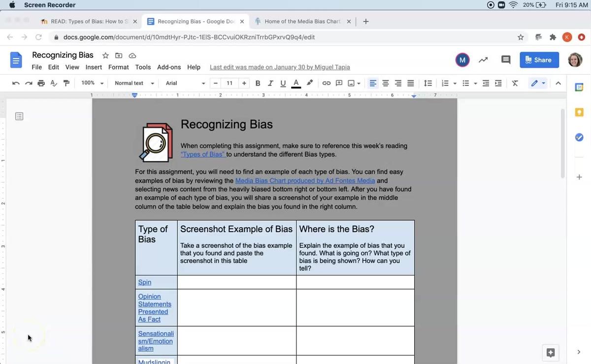This screenshot has width=591, height=364.
Task: Toggle bold formatting
Action: (x=258, y=83)
